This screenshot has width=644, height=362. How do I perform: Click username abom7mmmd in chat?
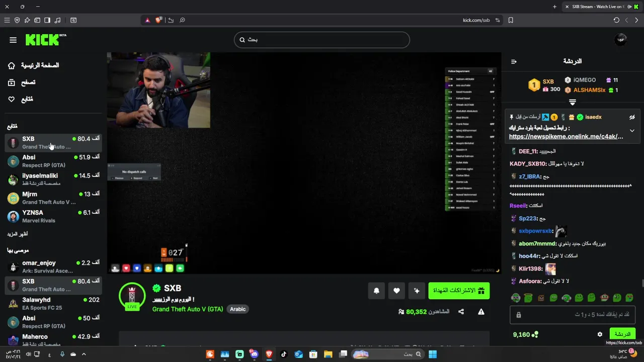point(537,243)
